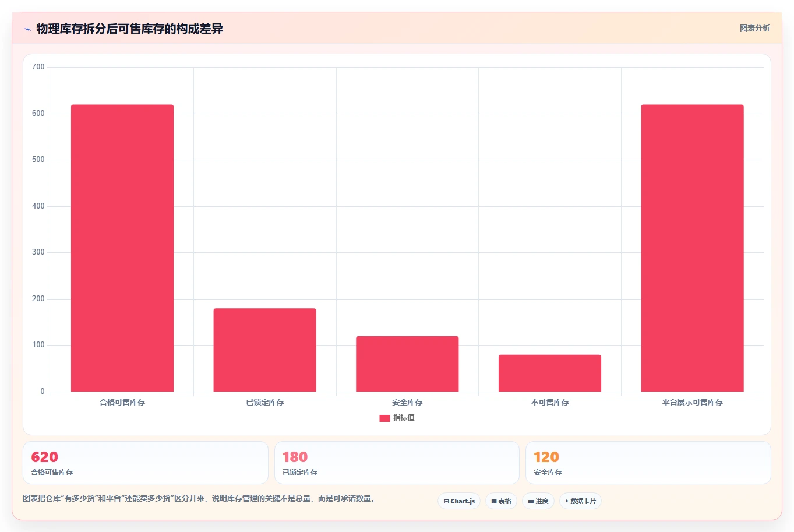Click the y-axis value 700
The width and height of the screenshot is (794, 532).
(x=38, y=67)
